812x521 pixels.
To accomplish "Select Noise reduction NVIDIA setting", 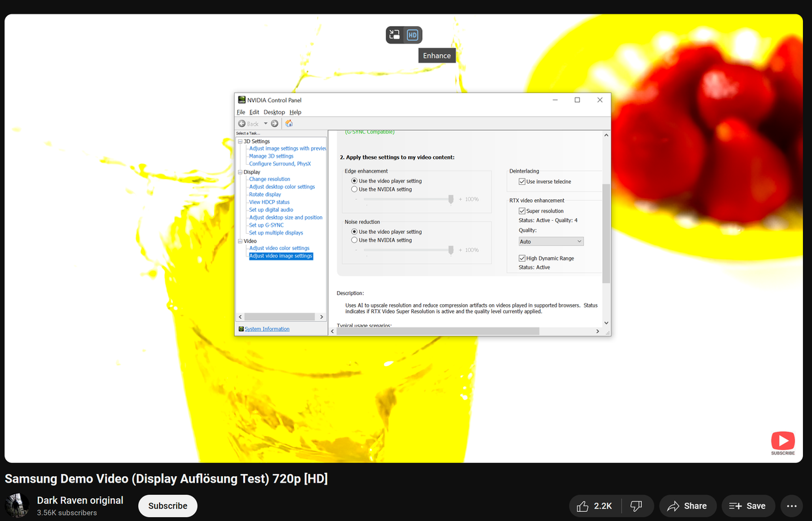I will [x=355, y=240].
